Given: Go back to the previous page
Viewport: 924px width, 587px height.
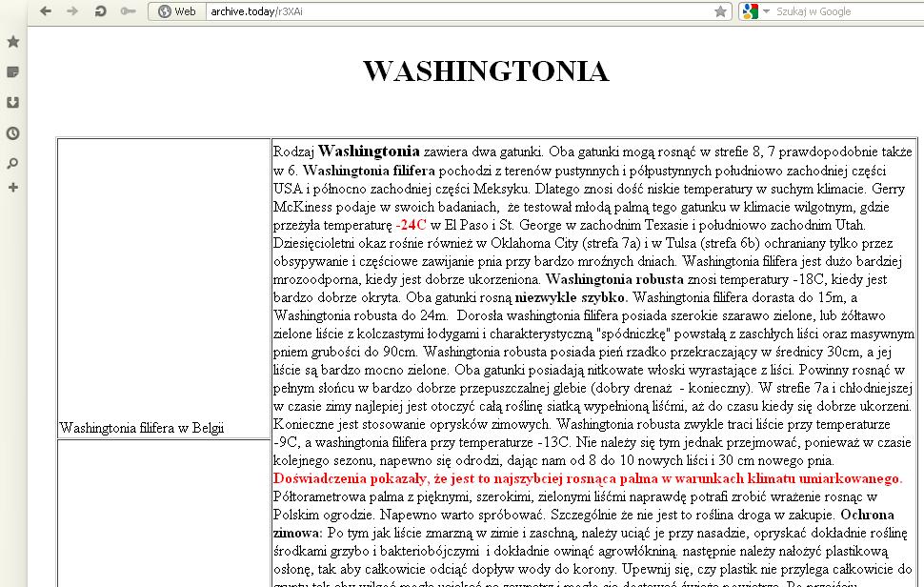Looking at the screenshot, I should pyautogui.click(x=46, y=11).
